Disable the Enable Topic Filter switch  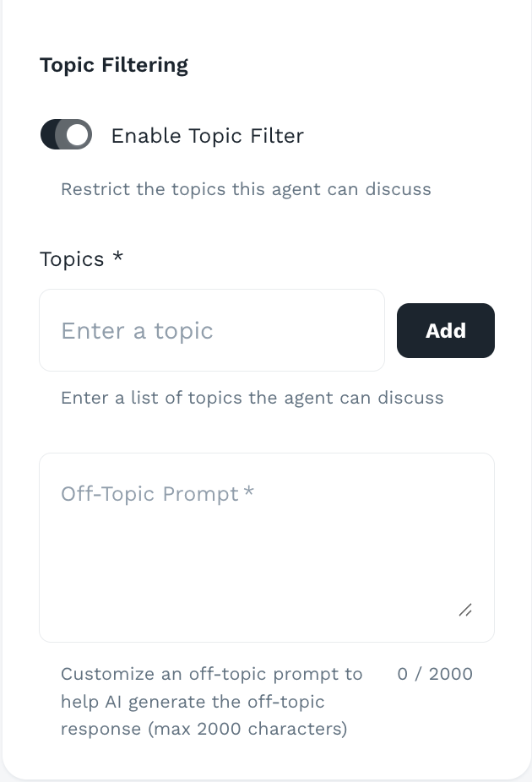point(66,133)
